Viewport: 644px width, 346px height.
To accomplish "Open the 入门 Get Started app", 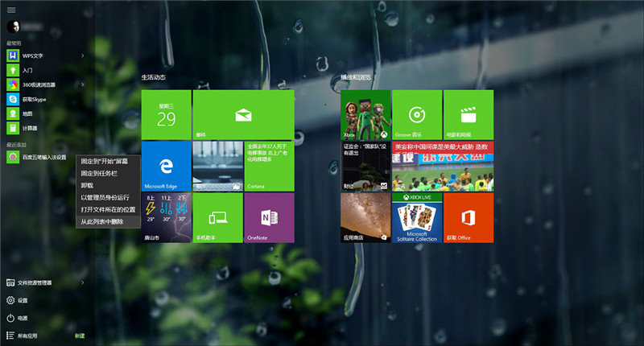I will (x=46, y=70).
